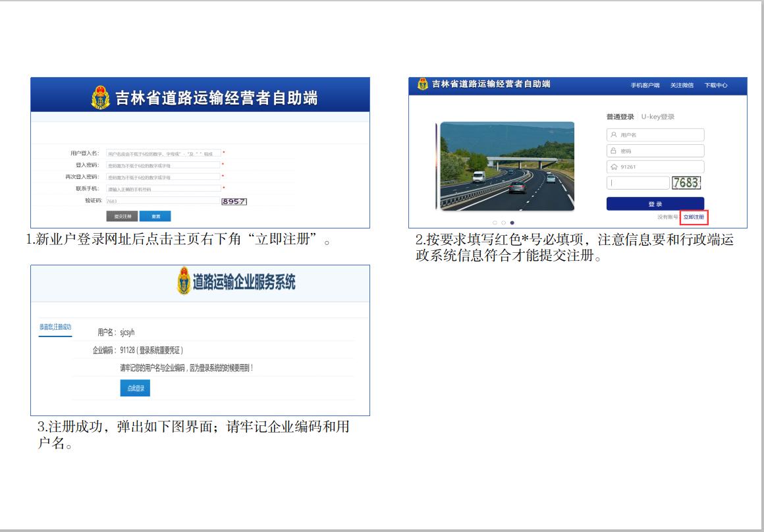Viewport: 764px width, 532px height.
Task: Click the 密码 login input field
Action: [x=655, y=151]
